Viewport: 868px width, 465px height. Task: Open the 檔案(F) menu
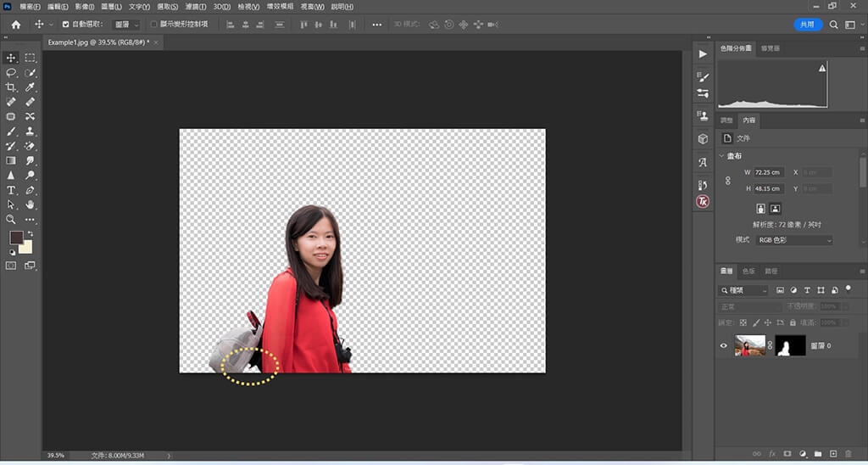coord(30,7)
